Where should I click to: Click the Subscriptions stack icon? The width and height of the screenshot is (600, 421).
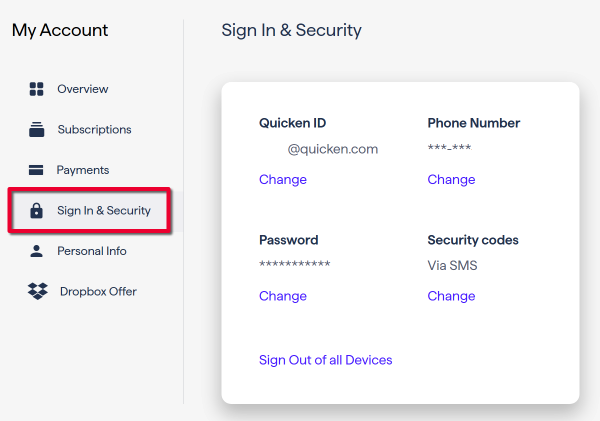pos(37,130)
